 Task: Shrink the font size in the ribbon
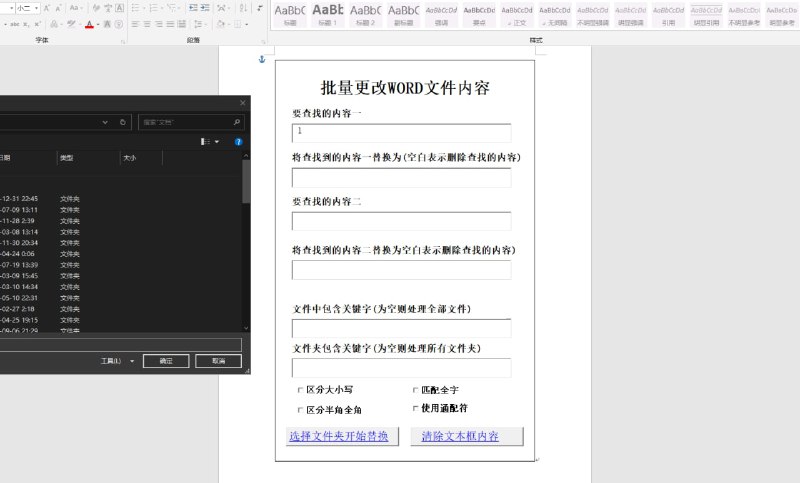[58, 8]
